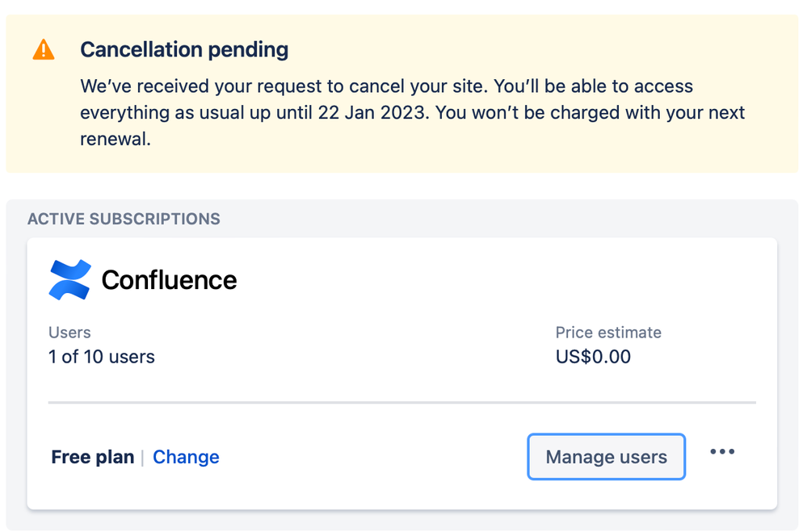Select the Cancellation pending heading

point(184,49)
